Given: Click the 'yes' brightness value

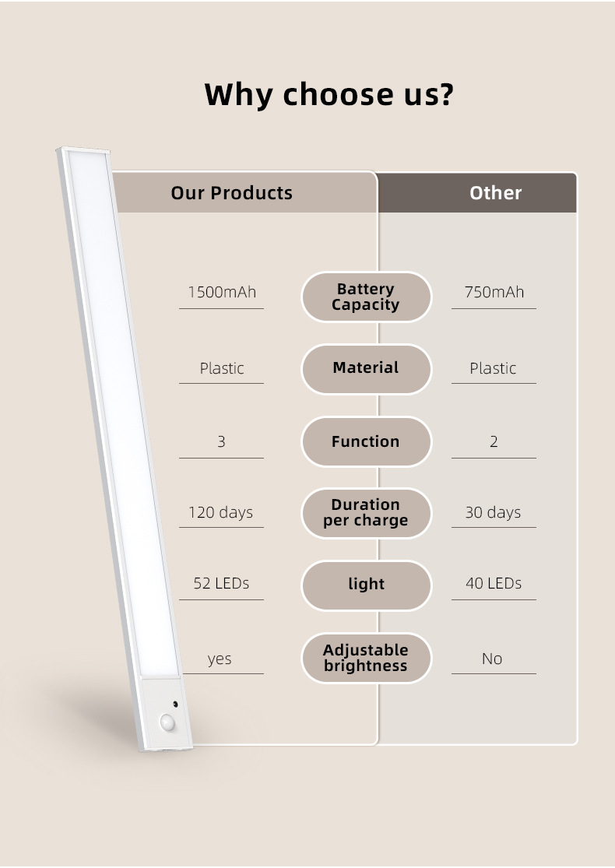Looking at the screenshot, I should (220, 659).
